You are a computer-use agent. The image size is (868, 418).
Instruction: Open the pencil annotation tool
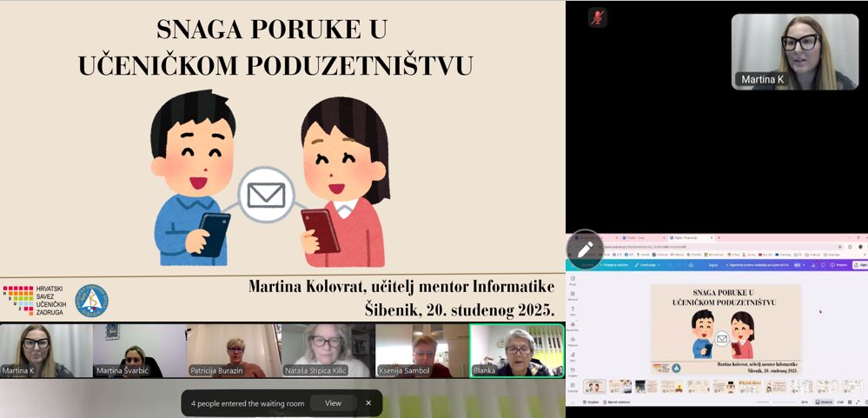point(585,249)
